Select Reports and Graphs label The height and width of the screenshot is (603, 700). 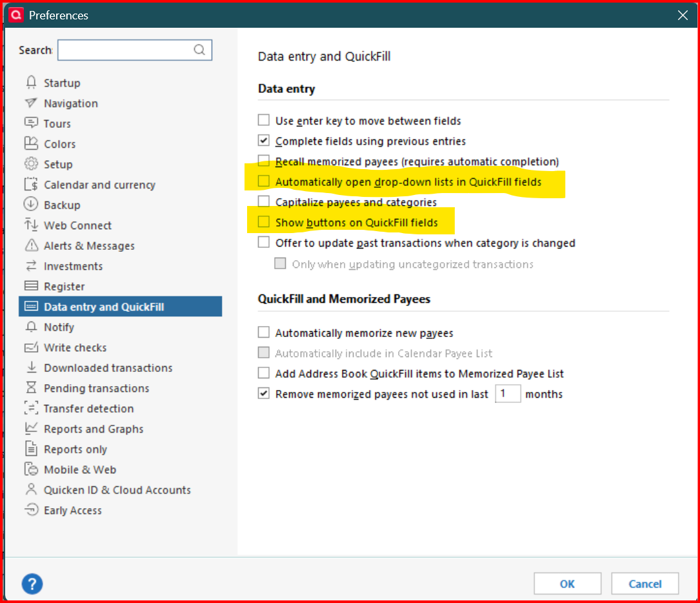[94, 429]
